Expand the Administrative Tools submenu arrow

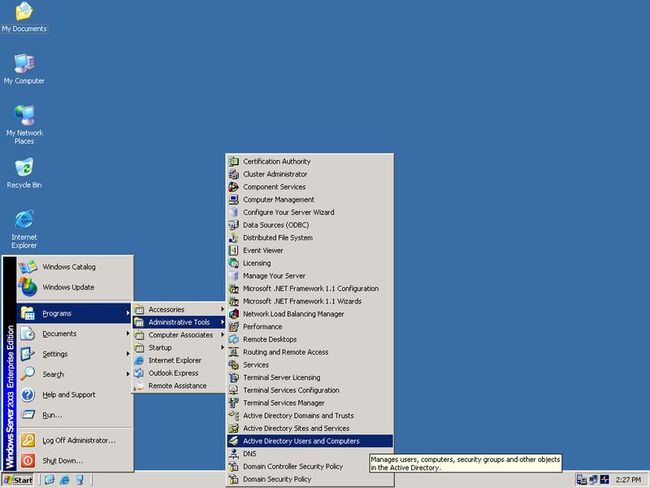click(x=222, y=322)
